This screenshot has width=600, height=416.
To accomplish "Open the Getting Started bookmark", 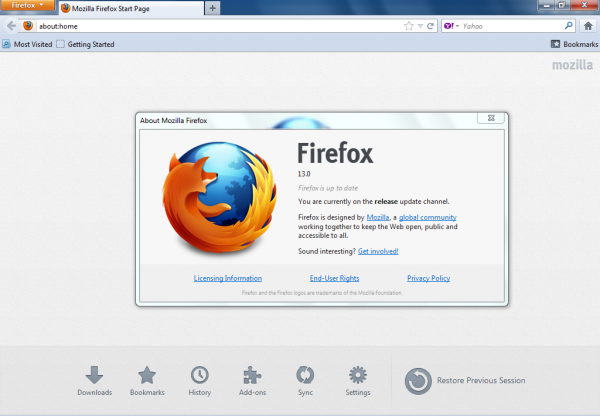I will click(x=85, y=44).
